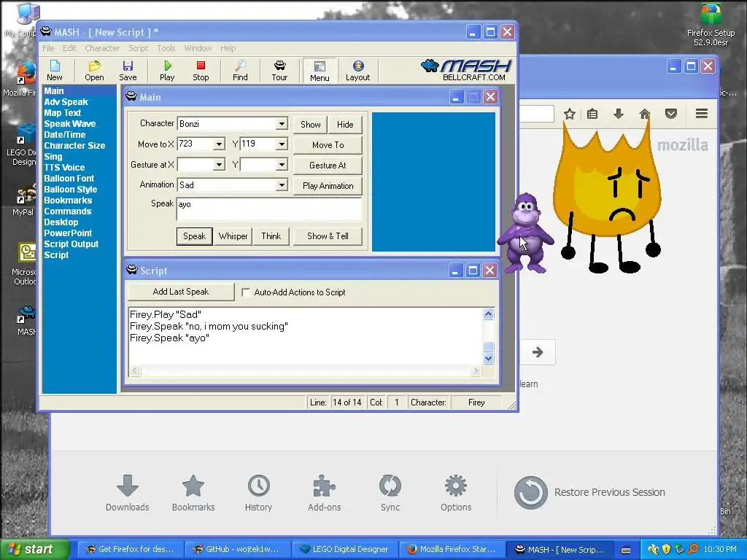
Task: Open Options on Firefox start page
Action: [x=456, y=493]
